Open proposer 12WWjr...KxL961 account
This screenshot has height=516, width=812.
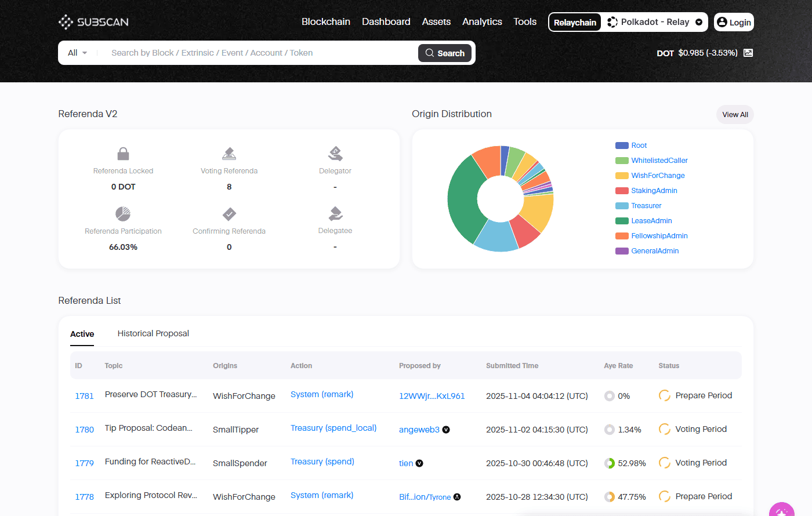point(432,396)
